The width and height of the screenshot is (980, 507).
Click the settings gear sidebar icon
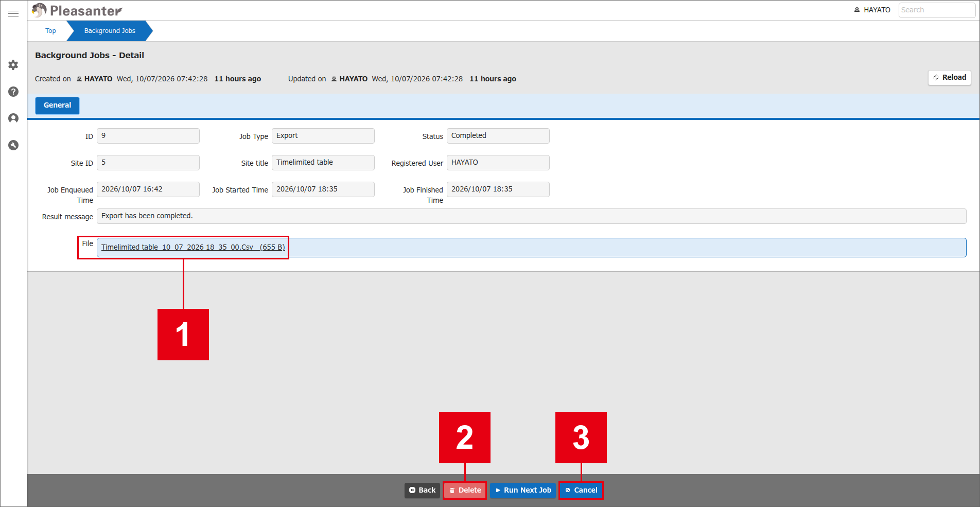point(13,65)
